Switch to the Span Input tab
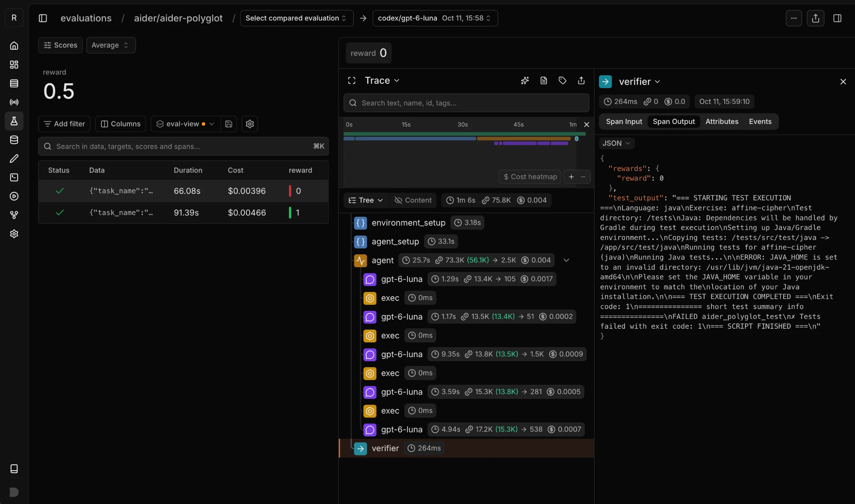The height and width of the screenshot is (504, 855). pyautogui.click(x=624, y=122)
